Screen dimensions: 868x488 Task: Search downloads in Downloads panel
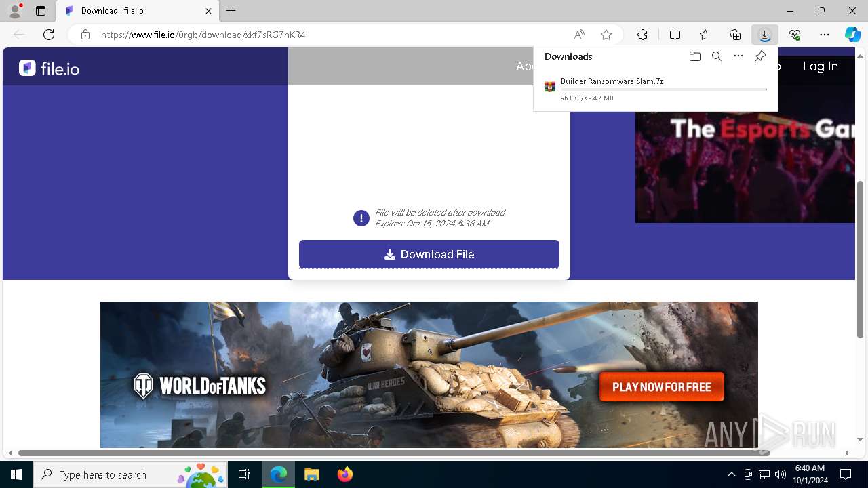[716, 56]
